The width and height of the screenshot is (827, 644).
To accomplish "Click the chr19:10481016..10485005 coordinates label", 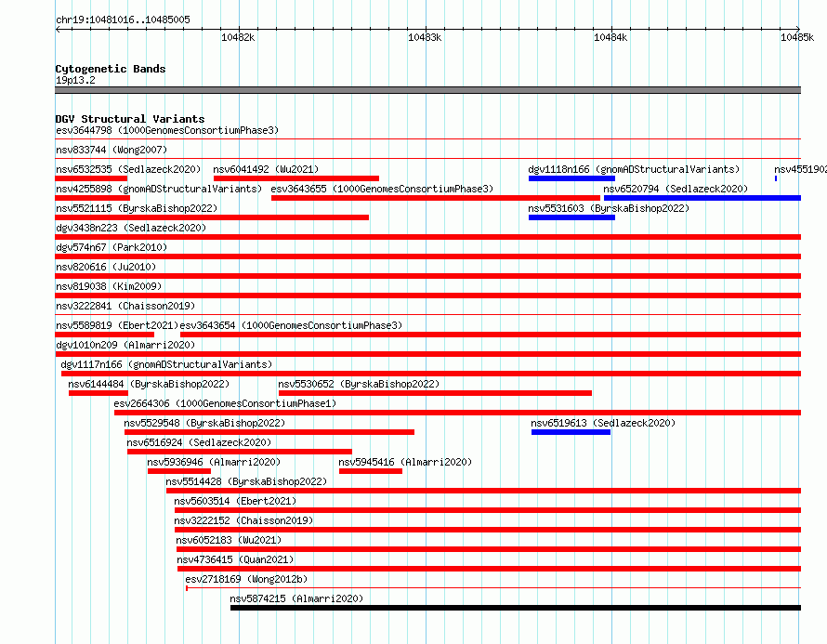I will 123,20.
